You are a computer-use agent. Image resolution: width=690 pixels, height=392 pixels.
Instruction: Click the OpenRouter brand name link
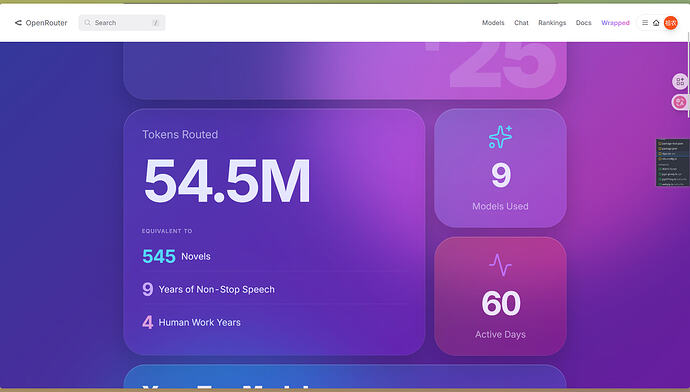[46, 23]
